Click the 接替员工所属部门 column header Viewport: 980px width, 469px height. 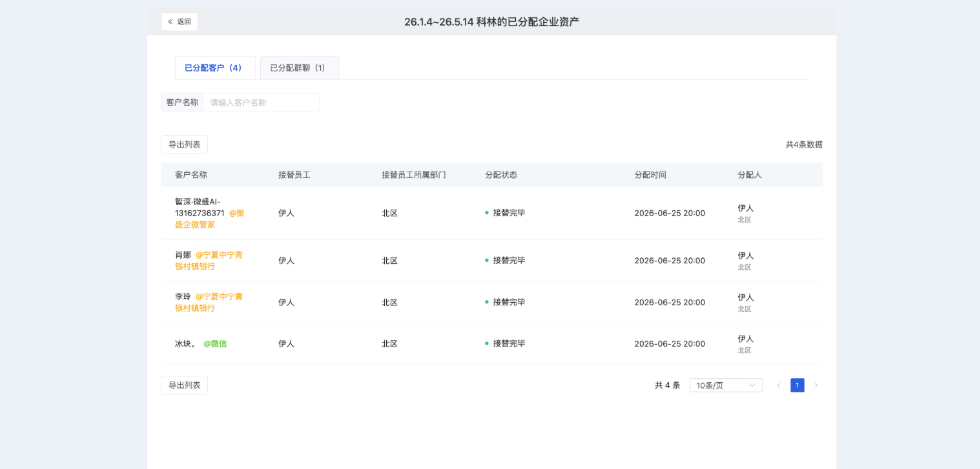[x=414, y=175]
